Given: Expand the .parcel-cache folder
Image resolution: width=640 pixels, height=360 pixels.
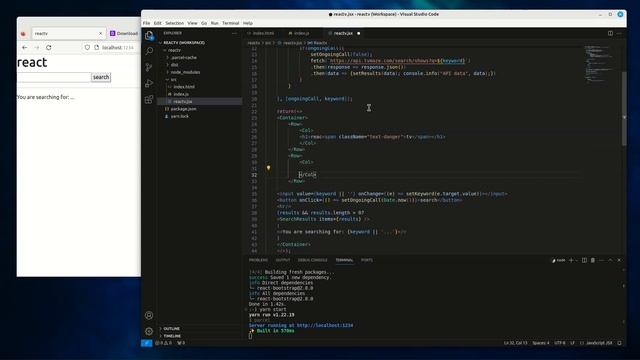Looking at the screenshot, I should (184, 58).
